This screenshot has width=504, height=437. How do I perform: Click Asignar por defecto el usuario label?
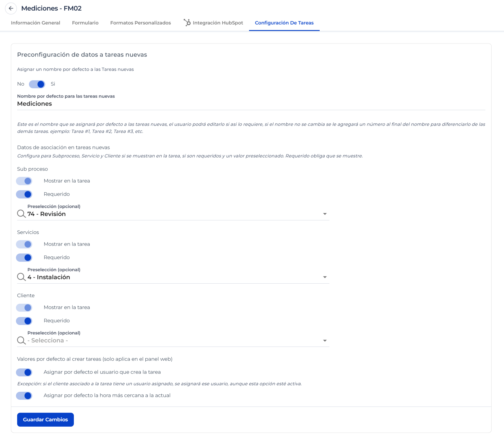click(x=102, y=372)
